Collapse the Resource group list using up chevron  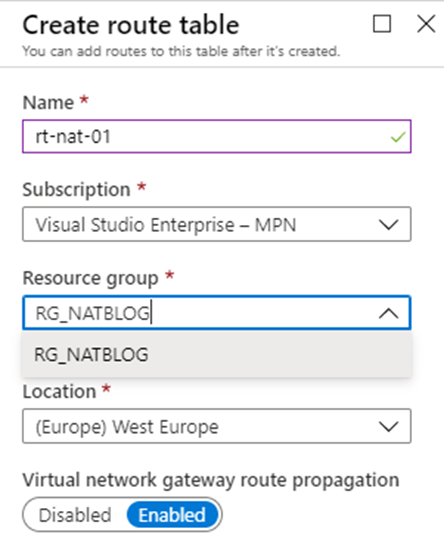[x=388, y=313]
